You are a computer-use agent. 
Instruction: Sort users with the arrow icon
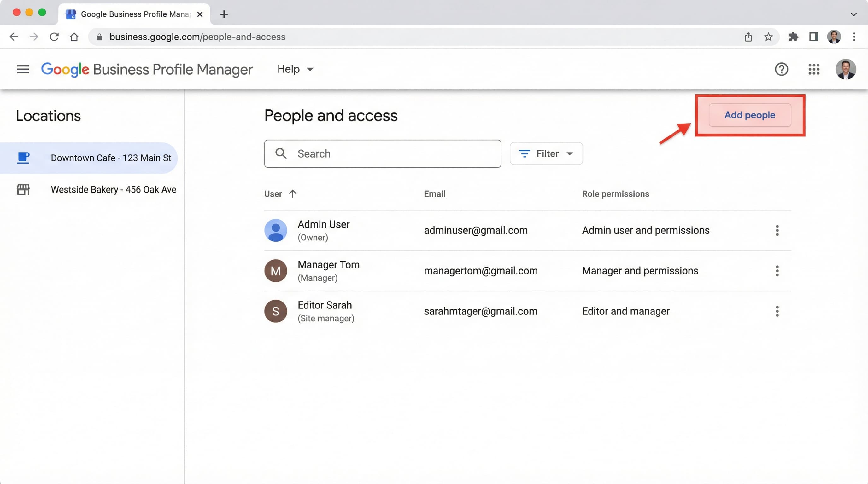[x=293, y=193]
